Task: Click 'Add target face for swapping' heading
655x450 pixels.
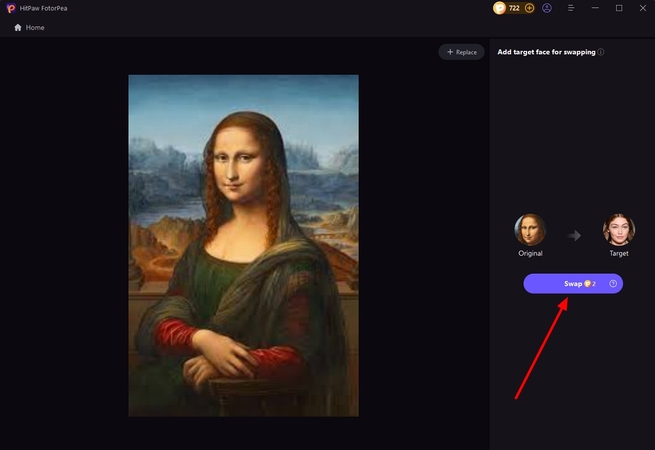Action: point(546,52)
